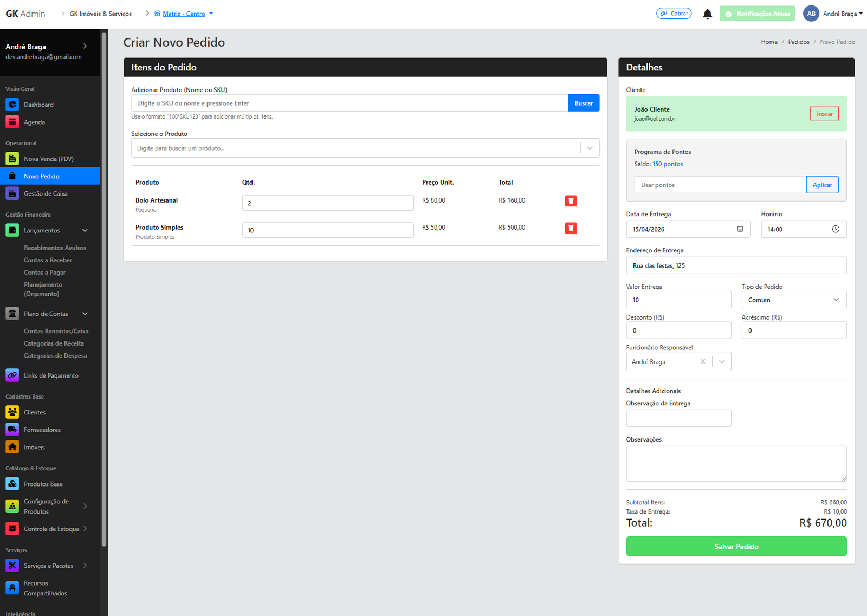Viewport: 867px width, 616px height.
Task: Expand the Tipo de Pedido dropdown
Action: click(x=793, y=300)
